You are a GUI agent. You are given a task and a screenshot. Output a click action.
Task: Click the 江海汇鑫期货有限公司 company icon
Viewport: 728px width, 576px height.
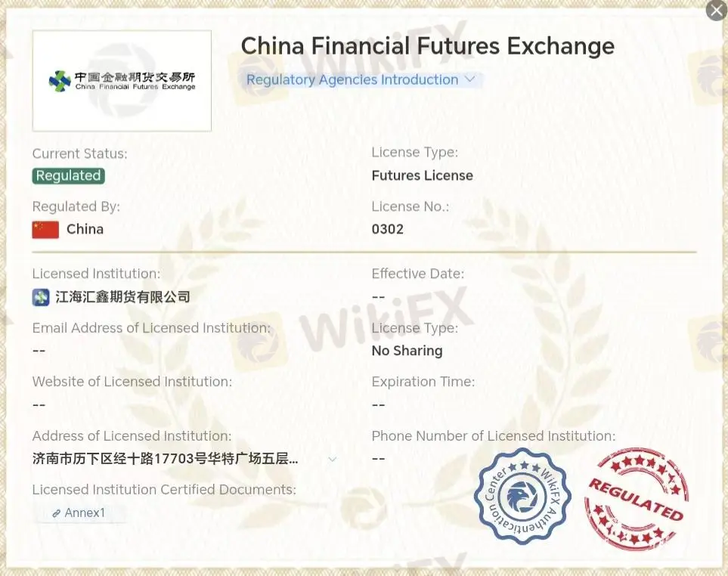41,297
